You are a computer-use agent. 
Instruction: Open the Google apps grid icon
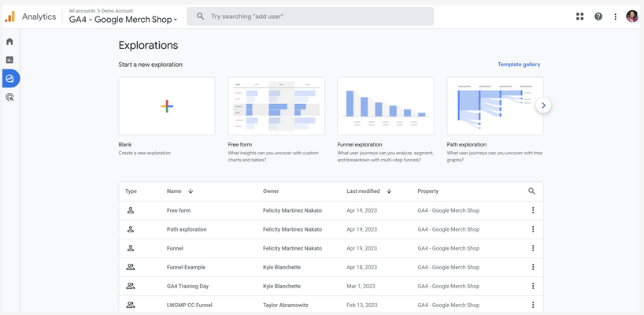tap(579, 17)
